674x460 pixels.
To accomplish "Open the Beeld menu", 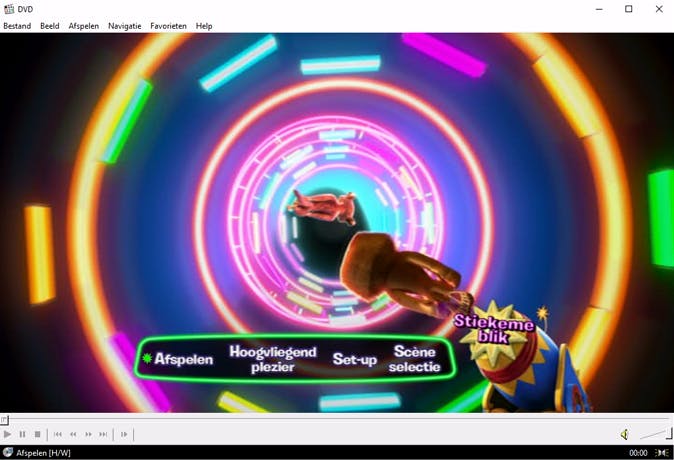I will coord(50,26).
